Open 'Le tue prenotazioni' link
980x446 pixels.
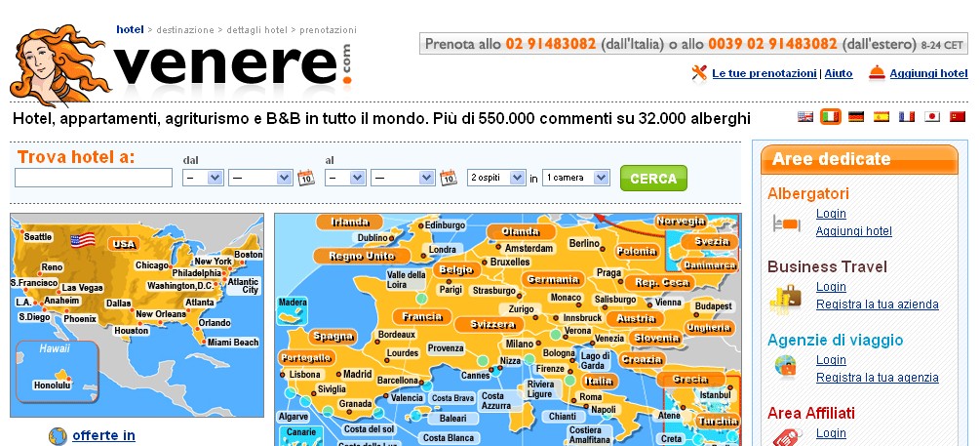click(764, 73)
